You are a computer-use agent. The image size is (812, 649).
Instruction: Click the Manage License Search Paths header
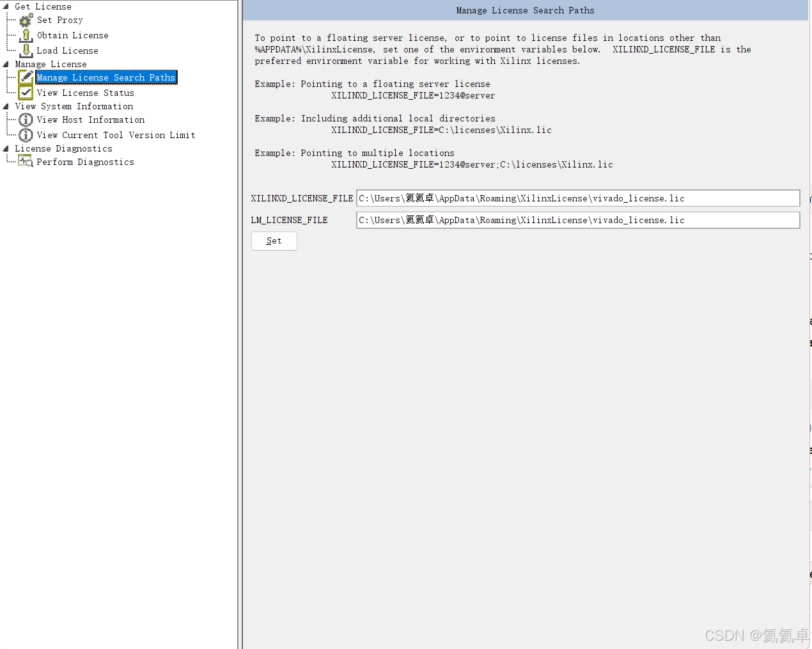(x=526, y=11)
